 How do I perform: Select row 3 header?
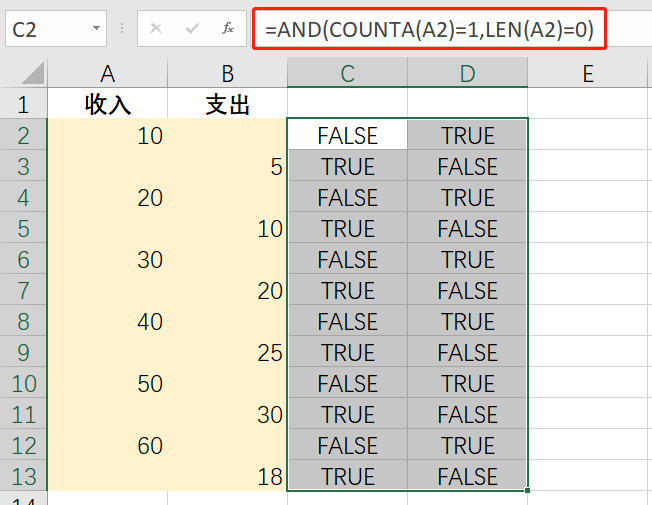tap(23, 166)
